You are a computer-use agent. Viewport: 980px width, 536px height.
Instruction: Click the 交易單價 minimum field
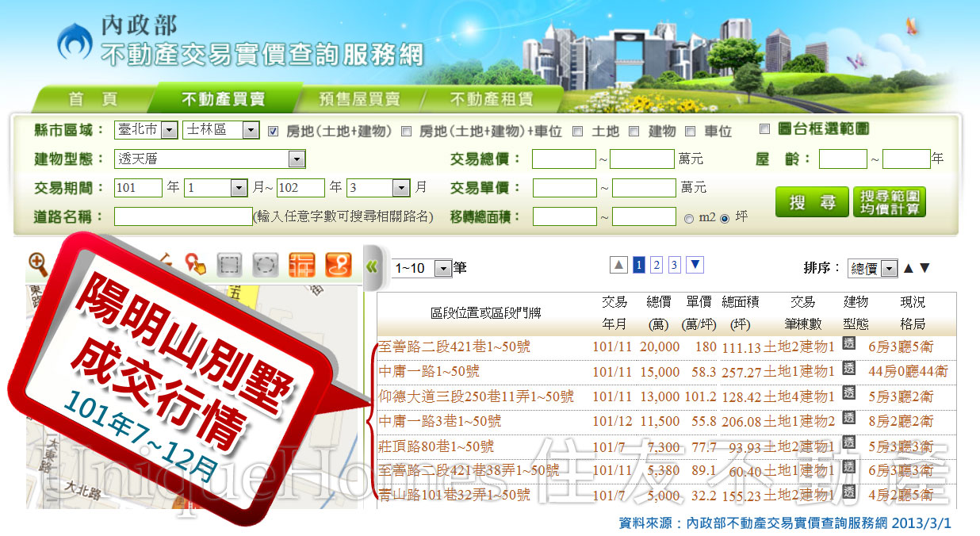pyautogui.click(x=565, y=188)
